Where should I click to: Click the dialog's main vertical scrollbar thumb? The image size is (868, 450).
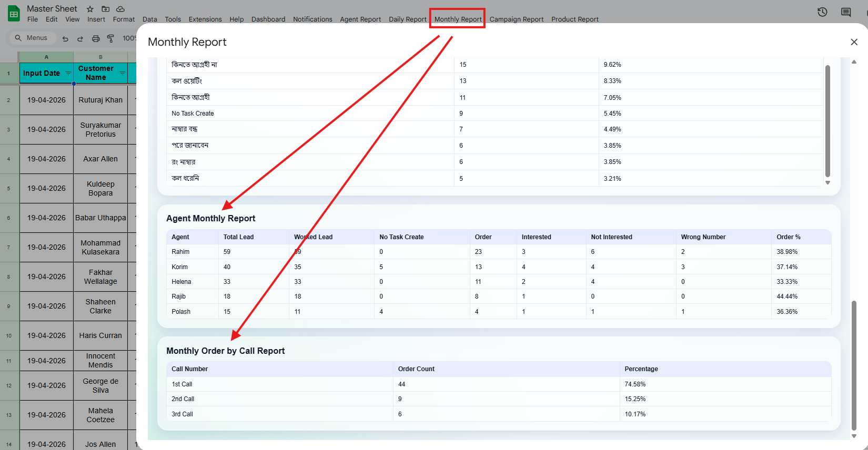pos(854,365)
